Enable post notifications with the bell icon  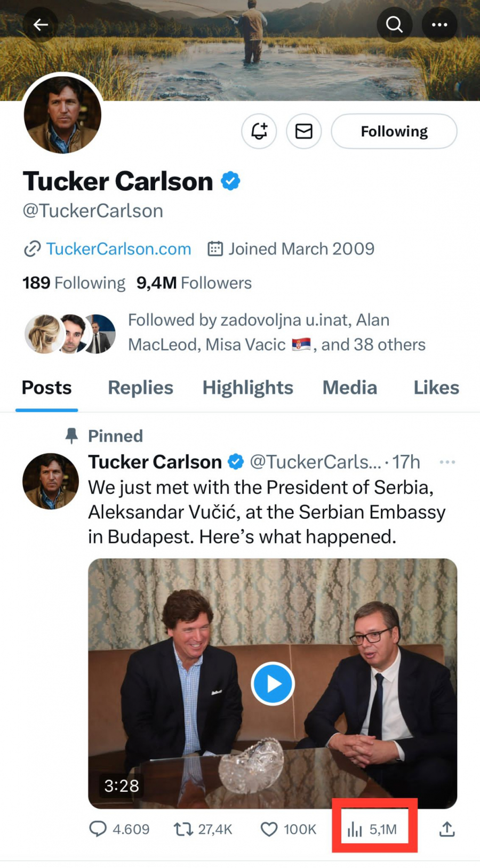click(x=259, y=131)
